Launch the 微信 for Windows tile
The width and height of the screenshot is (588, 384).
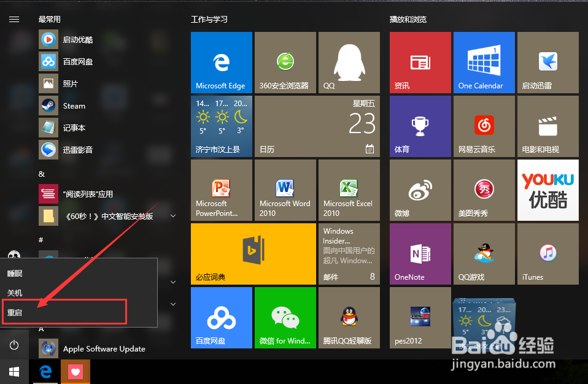click(x=285, y=318)
